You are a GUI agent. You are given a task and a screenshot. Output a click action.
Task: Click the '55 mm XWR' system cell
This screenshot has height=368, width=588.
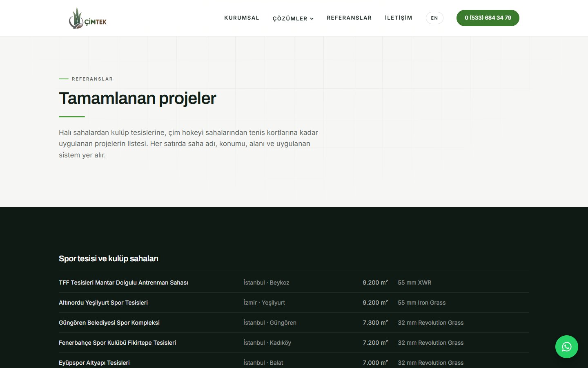click(414, 283)
